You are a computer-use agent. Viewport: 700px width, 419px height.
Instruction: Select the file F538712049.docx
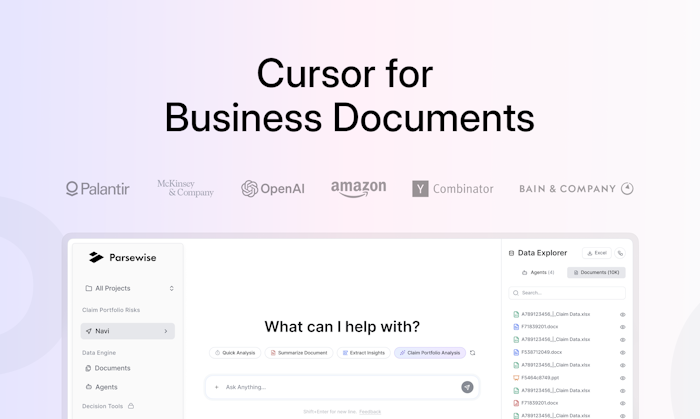(x=541, y=352)
